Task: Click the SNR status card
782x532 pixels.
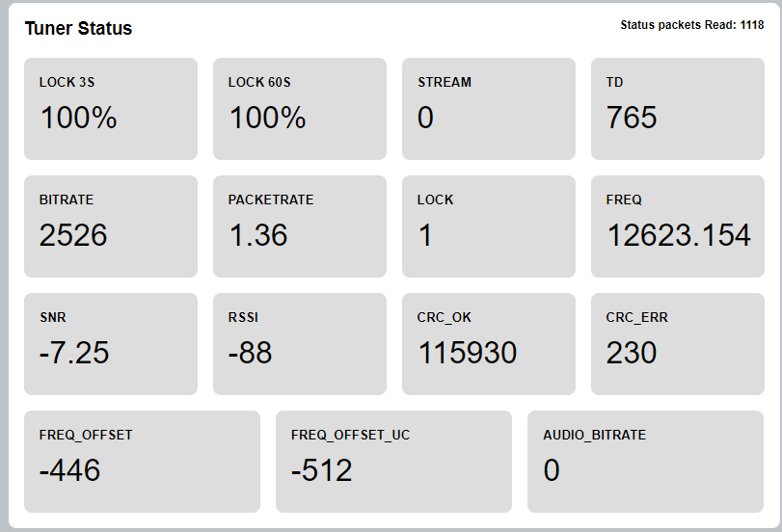Action: click(x=111, y=343)
